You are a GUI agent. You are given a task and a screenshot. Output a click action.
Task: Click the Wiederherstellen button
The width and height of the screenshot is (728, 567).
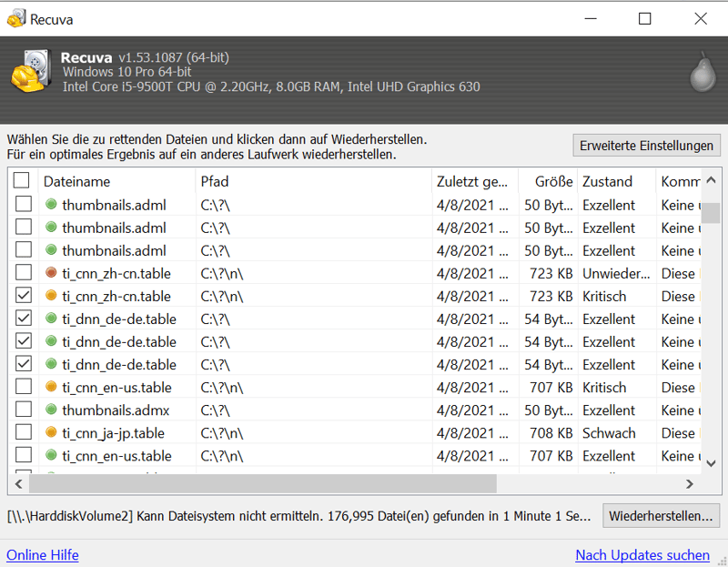(x=661, y=516)
